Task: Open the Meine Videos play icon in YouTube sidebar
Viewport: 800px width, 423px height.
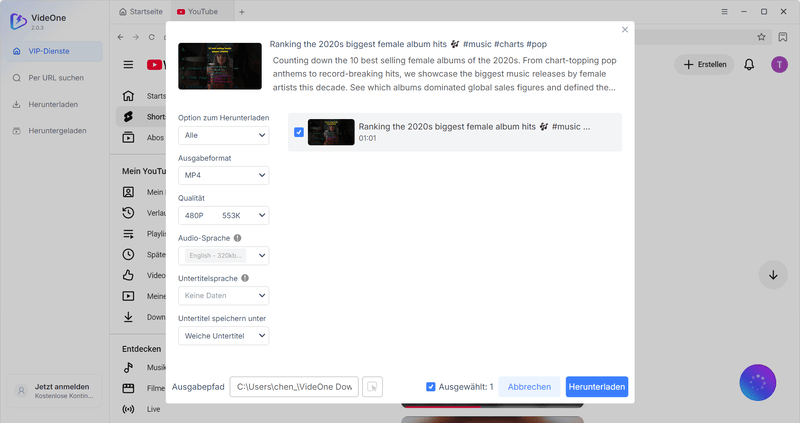Action: coord(128,296)
